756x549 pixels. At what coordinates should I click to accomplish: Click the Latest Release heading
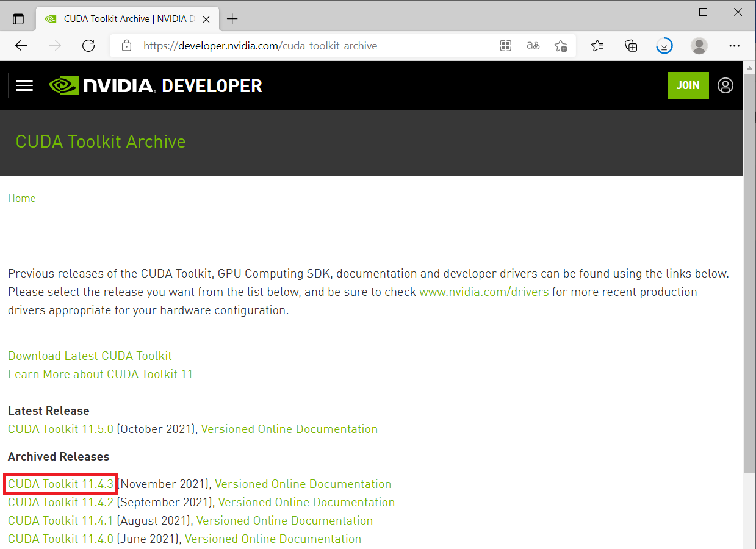(49, 411)
